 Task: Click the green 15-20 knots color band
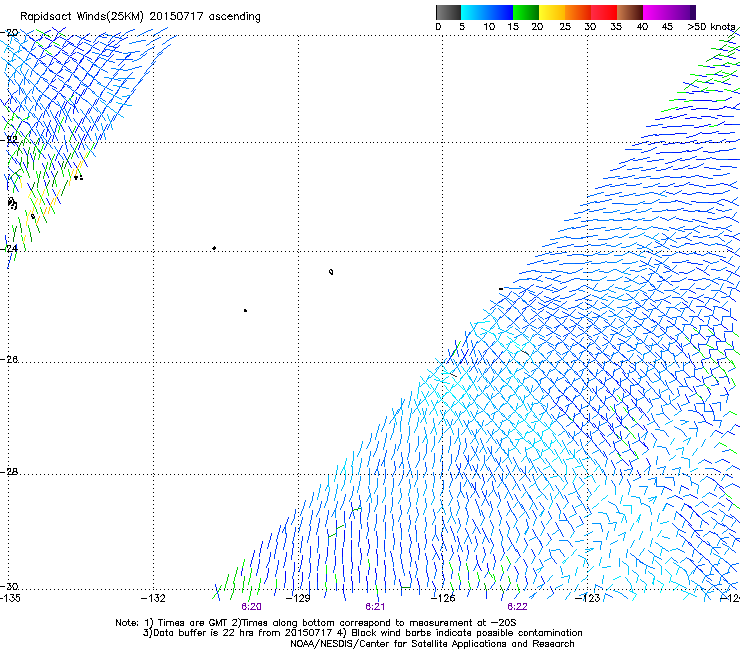[x=526, y=12]
